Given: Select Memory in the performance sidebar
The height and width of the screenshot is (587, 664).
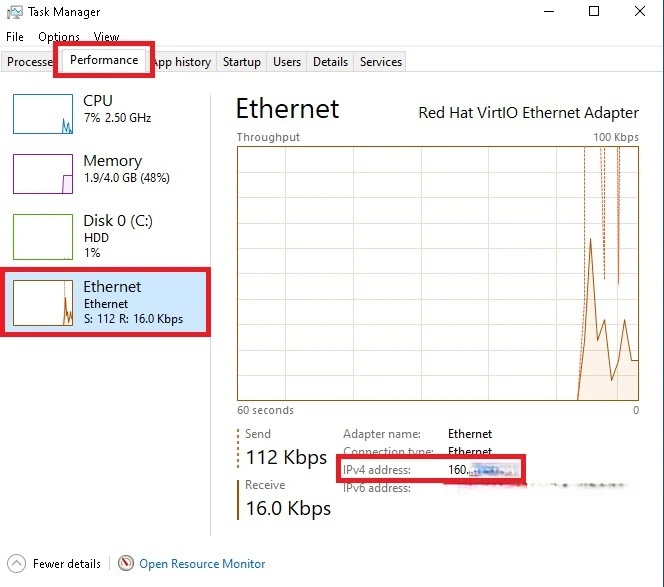Looking at the screenshot, I should click(x=106, y=174).
